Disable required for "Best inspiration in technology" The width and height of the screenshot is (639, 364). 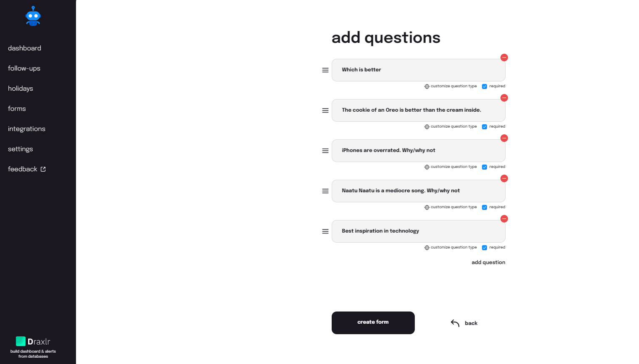tap(484, 247)
